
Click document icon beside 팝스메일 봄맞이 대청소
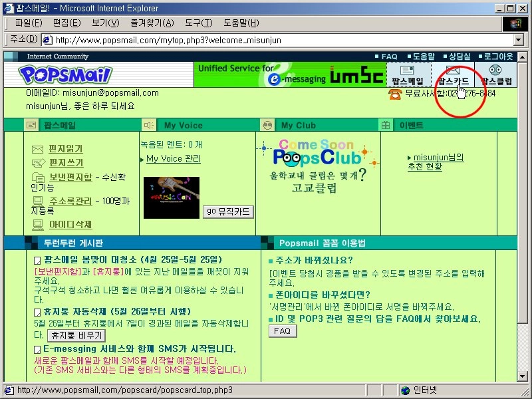[37, 260]
